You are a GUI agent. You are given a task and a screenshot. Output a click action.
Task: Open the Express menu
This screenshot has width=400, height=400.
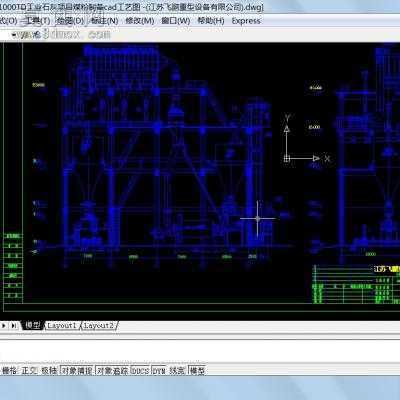click(x=246, y=21)
